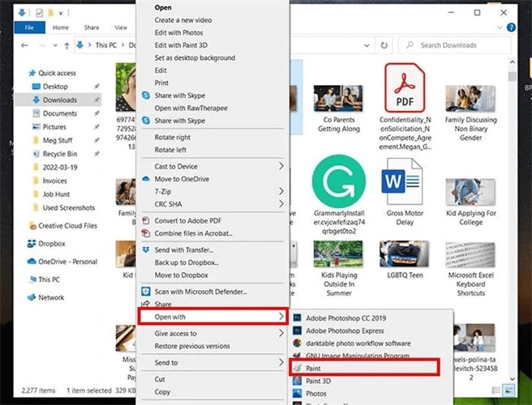Click the Acrobat combine files icon
The image size is (532, 405).
146,233
